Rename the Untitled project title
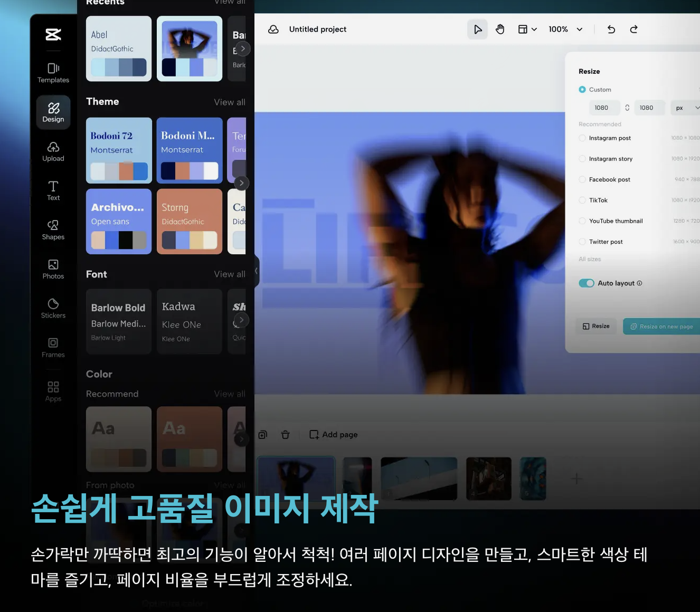 click(318, 30)
